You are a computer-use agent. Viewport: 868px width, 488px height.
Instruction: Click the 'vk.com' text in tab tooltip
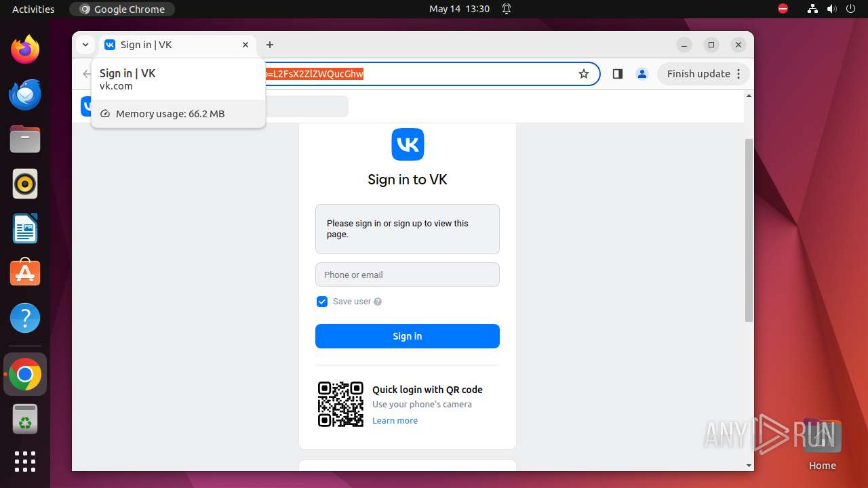pyautogui.click(x=116, y=86)
